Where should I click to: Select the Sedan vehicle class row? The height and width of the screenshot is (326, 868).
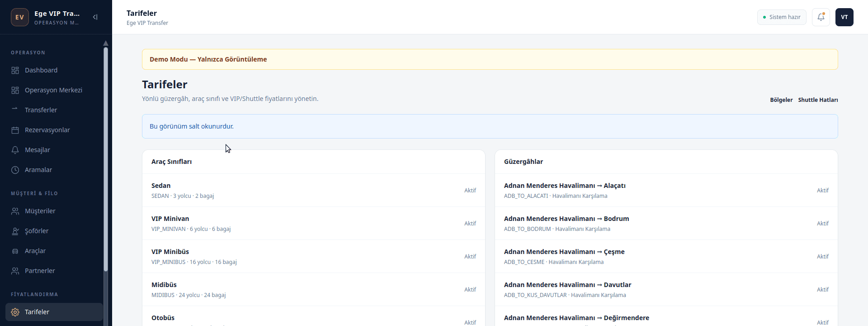coord(314,190)
